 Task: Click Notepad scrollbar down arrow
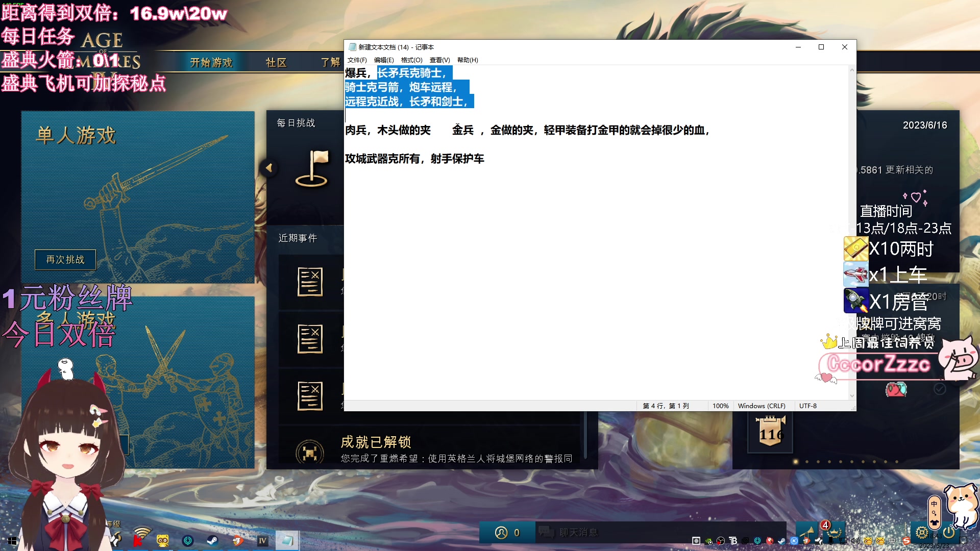tap(852, 396)
